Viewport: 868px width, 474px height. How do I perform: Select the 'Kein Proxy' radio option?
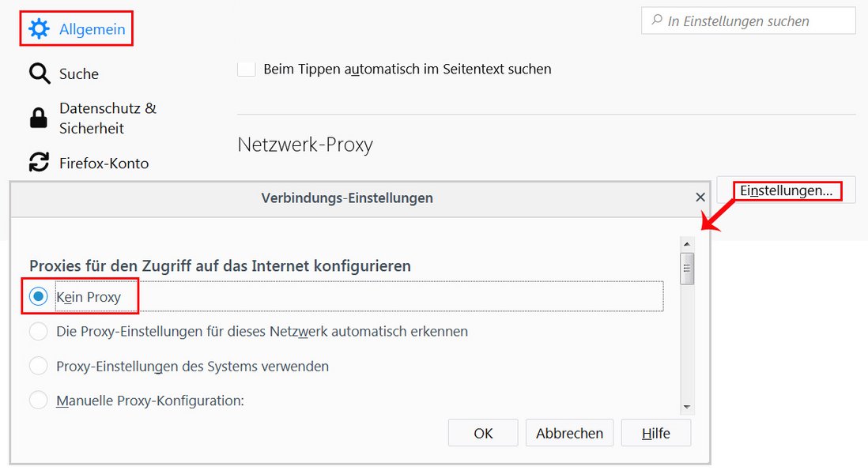39,297
